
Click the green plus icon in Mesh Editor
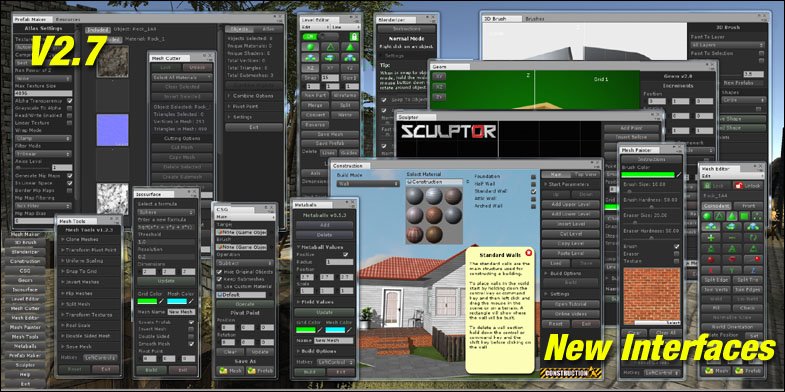(710, 238)
